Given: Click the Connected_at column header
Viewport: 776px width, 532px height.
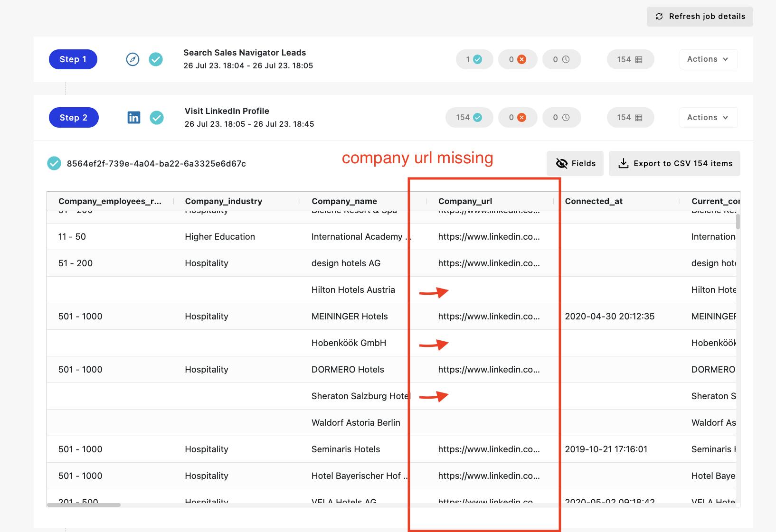Looking at the screenshot, I should (x=594, y=201).
